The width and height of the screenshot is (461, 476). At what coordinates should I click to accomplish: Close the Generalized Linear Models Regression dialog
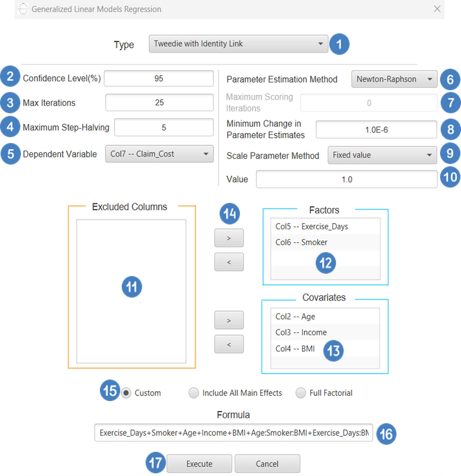[437, 9]
